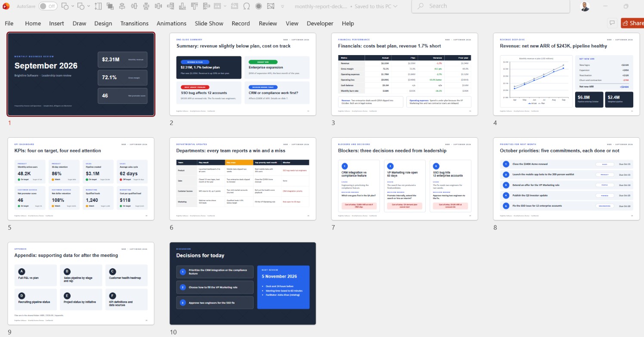Select the one-slide Summary thumbnail
The height and width of the screenshot is (337, 644).
243,74
